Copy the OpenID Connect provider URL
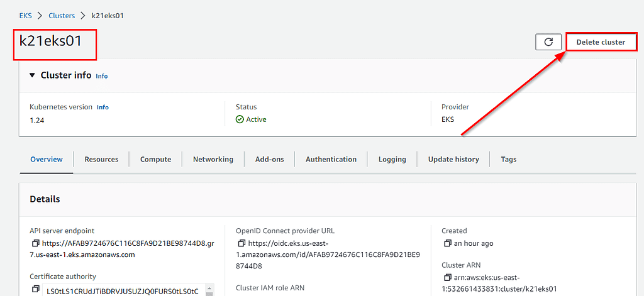 [241, 243]
